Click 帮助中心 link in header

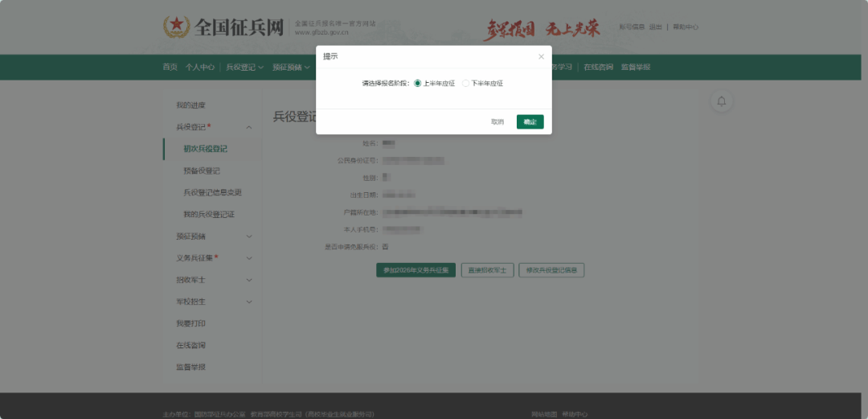[x=686, y=27]
